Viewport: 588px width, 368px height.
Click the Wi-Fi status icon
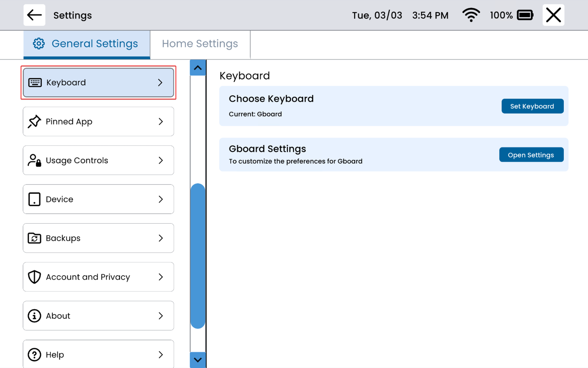[471, 15]
